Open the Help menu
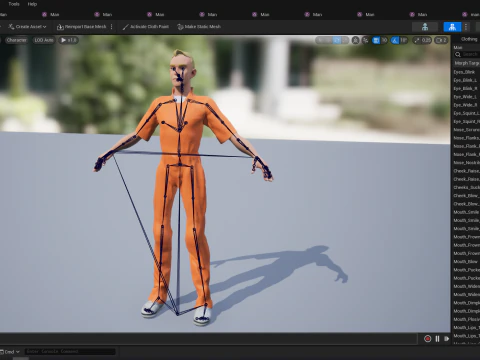Screen dimensions: 480x360 click(x=32, y=4)
